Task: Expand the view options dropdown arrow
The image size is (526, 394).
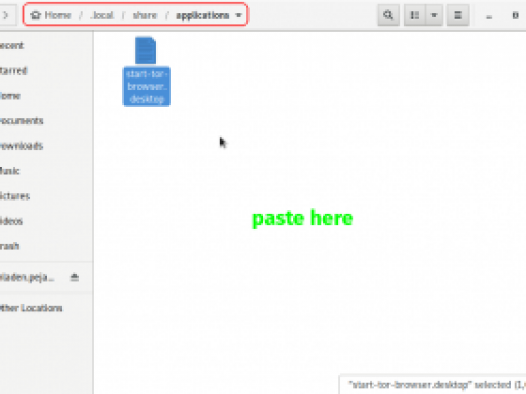Action: (x=434, y=15)
